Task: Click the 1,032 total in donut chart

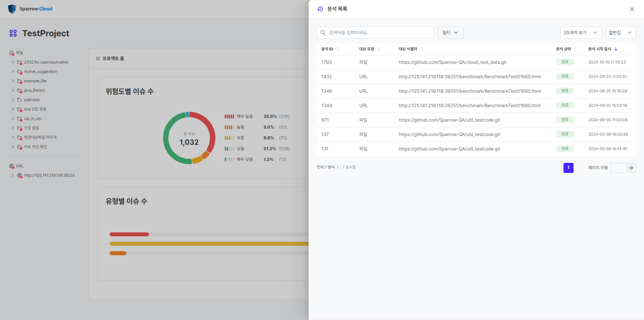Action: click(x=189, y=142)
